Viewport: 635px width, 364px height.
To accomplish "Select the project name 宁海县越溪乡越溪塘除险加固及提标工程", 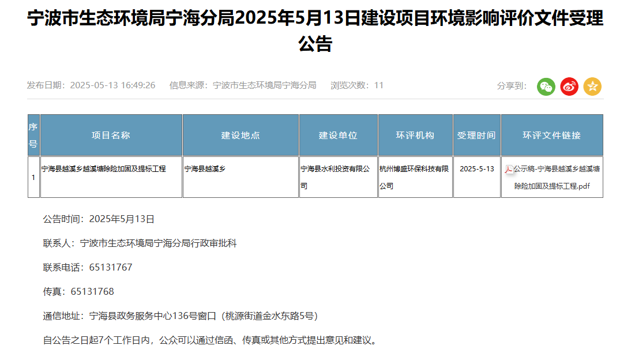I will tap(104, 169).
